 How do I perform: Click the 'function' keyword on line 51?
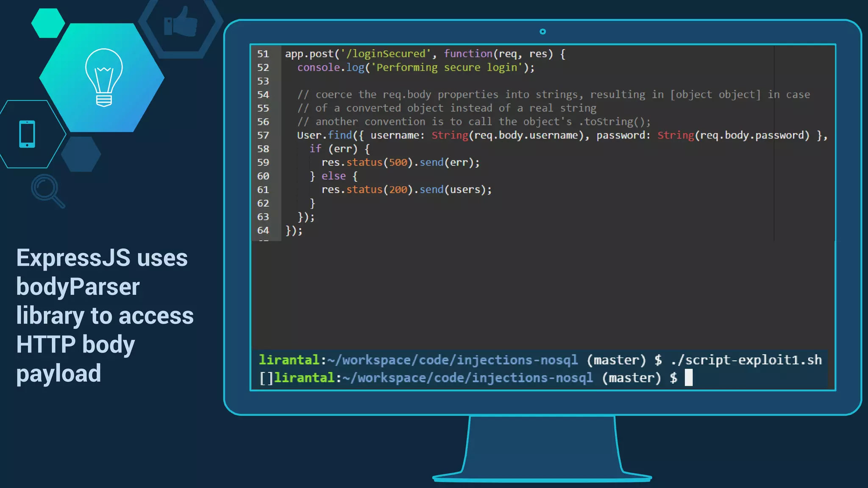pos(468,54)
